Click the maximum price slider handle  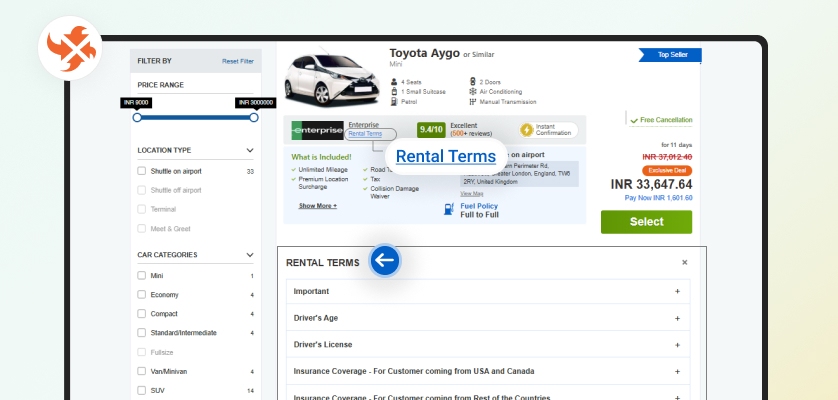[254, 118]
